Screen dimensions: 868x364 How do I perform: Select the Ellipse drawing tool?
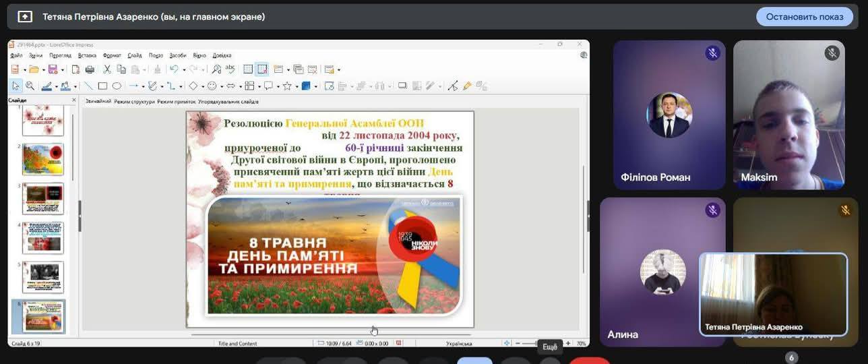click(x=117, y=86)
